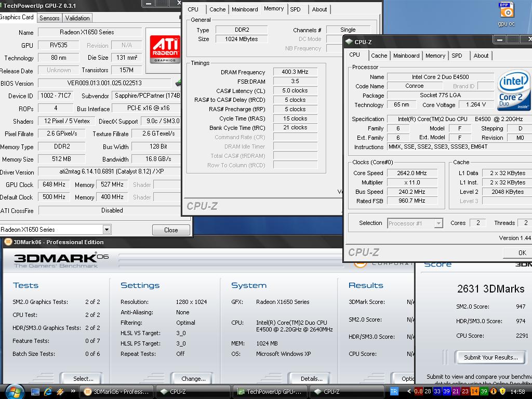
Task: Click the Intel Core 2 Duo logo
Action: (514, 90)
